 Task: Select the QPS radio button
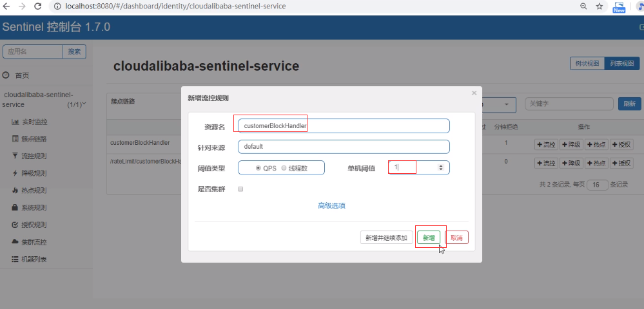pyautogui.click(x=259, y=168)
